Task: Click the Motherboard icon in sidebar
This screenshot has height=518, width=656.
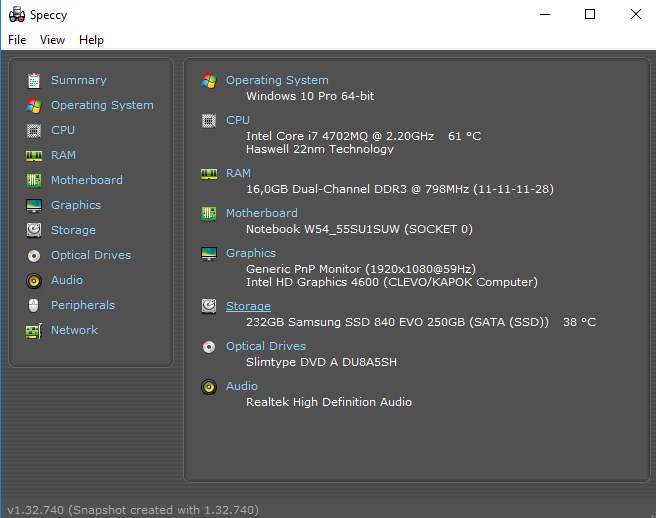Action: 34,180
